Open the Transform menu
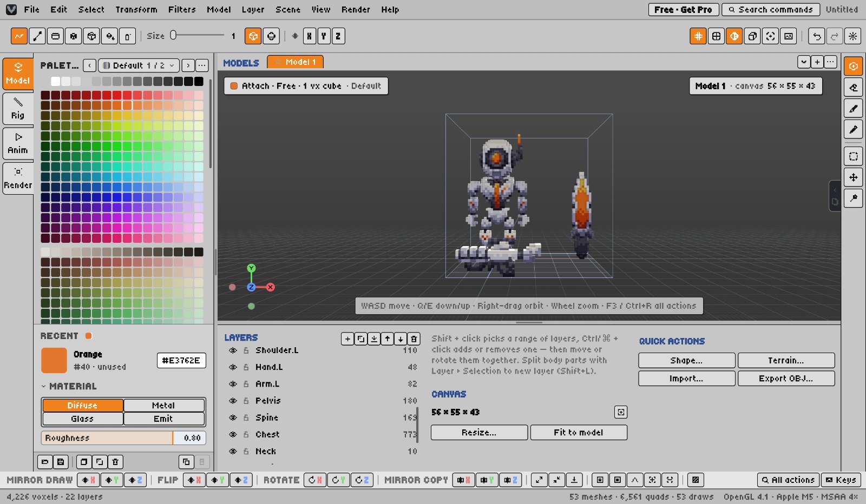866x504 pixels. pos(136,9)
